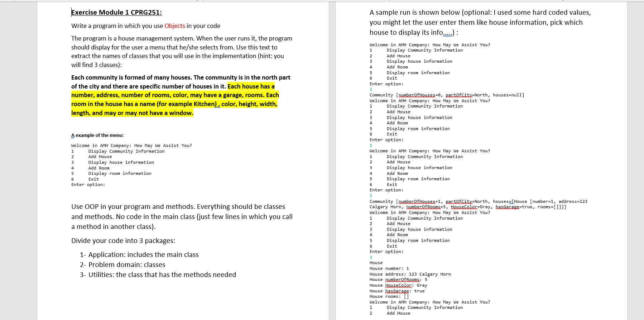Click "Use OOP in your program and methods" line
This screenshot has height=320, width=644.
point(178,207)
